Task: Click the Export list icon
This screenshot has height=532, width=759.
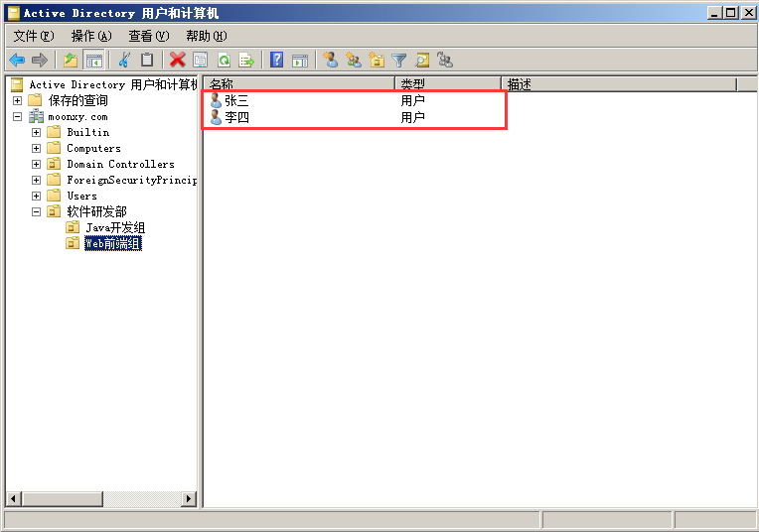Action: (x=246, y=61)
